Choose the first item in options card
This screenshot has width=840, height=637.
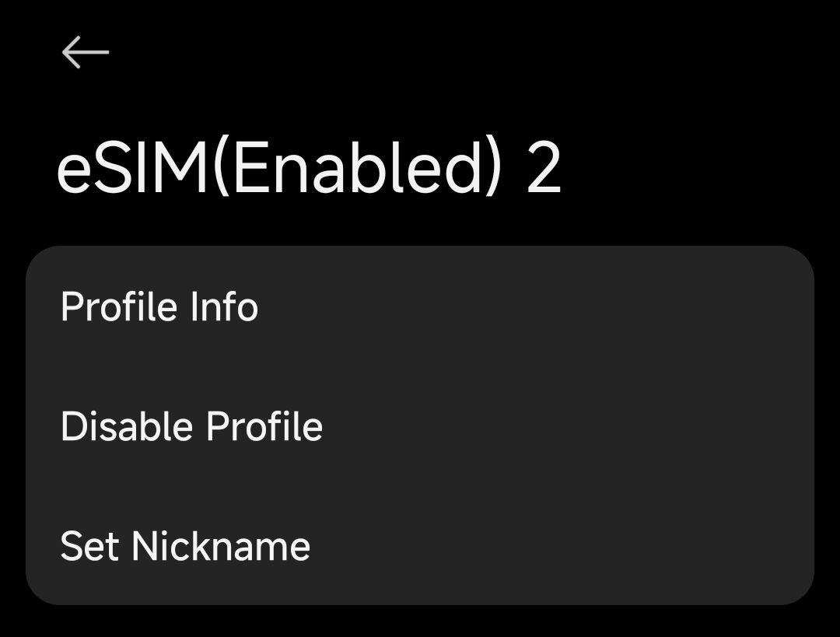point(420,306)
